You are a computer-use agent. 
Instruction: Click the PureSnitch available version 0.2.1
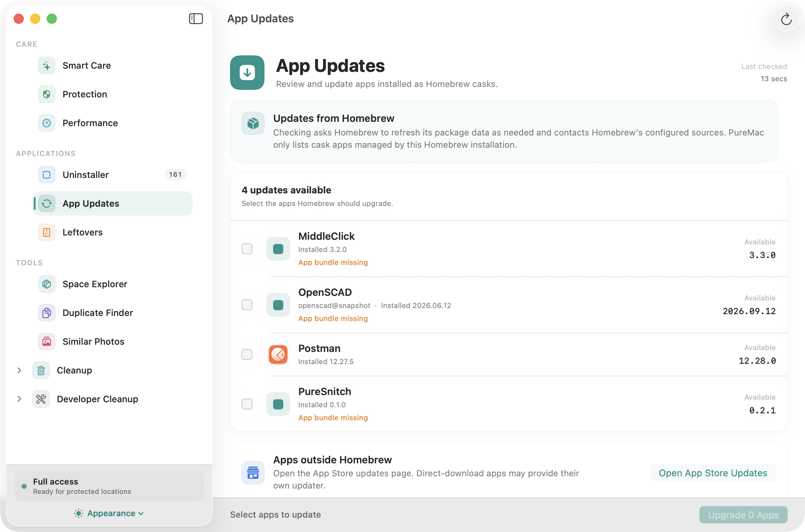coord(762,411)
